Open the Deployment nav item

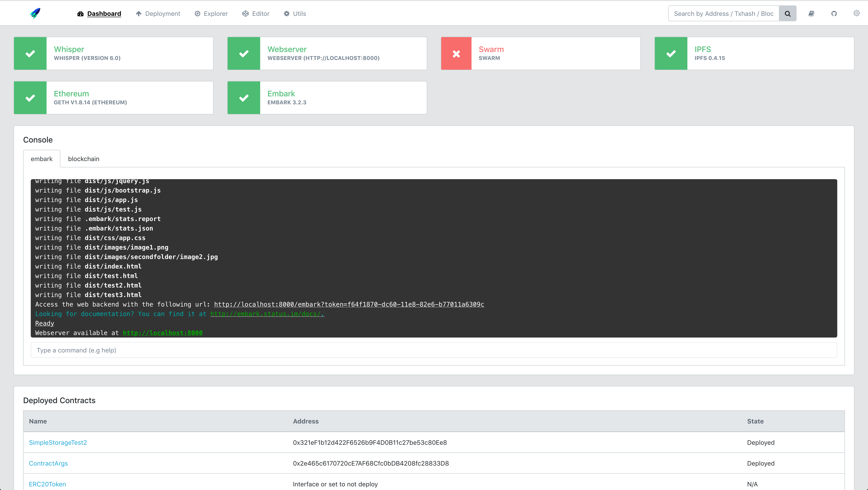(x=158, y=14)
